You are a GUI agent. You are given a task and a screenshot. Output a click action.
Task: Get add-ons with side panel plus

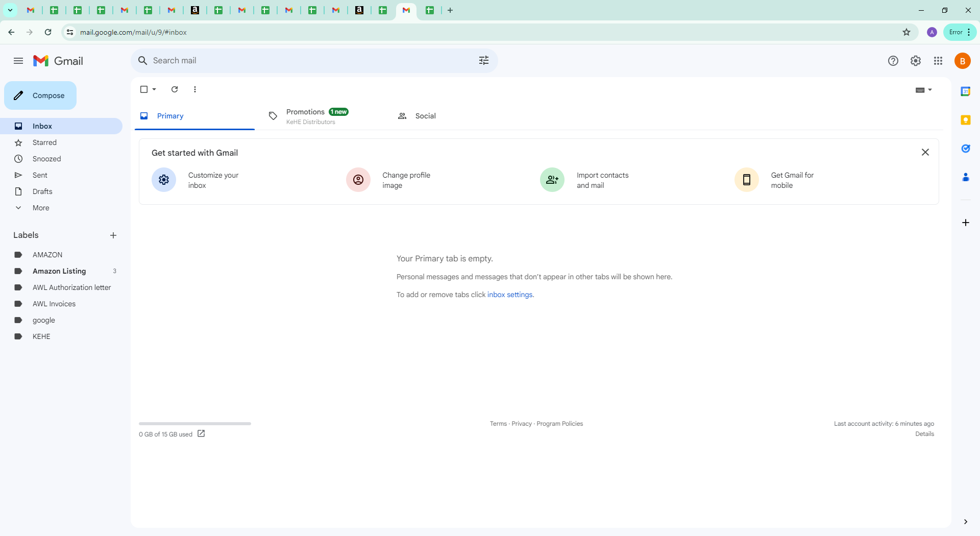(x=966, y=223)
